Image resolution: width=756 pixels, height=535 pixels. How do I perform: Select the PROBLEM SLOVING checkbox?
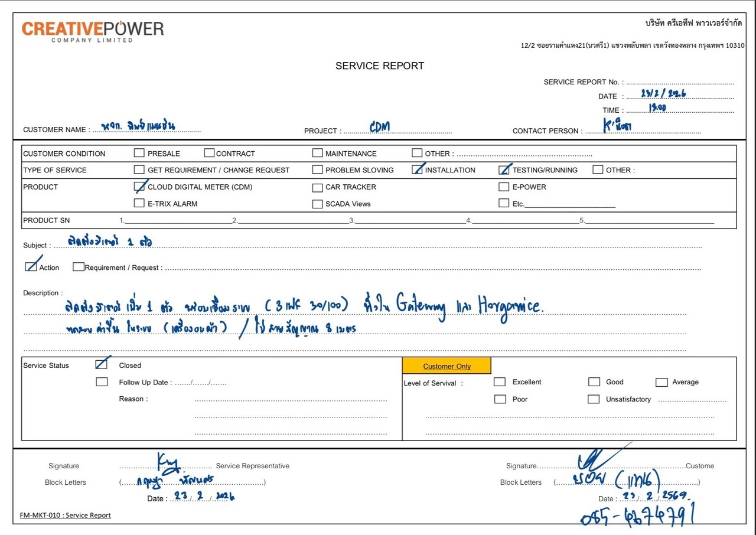318,169
